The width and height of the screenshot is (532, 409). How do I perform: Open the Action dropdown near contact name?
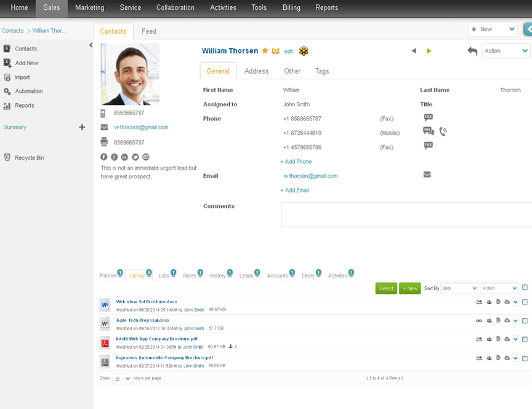[506, 51]
